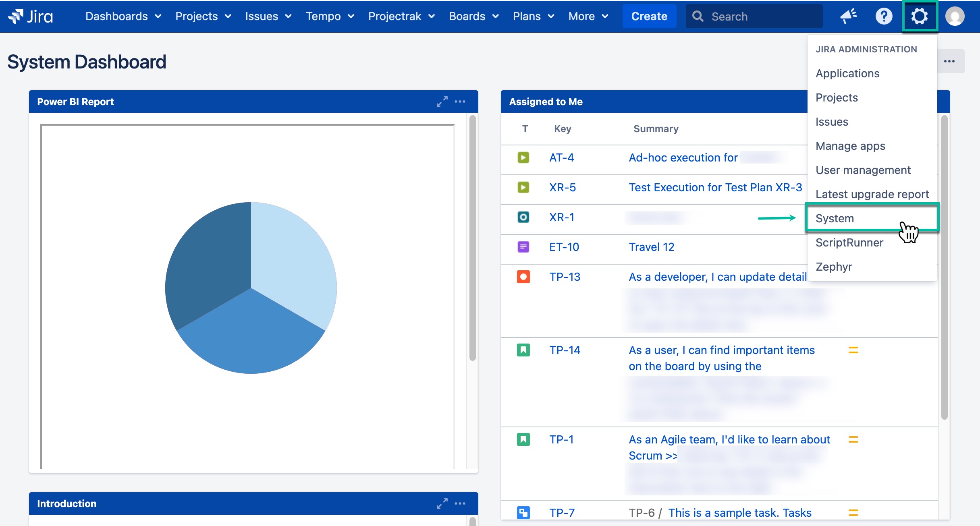This screenshot has height=526, width=980.
Task: Open the user profile avatar
Action: 955,16
